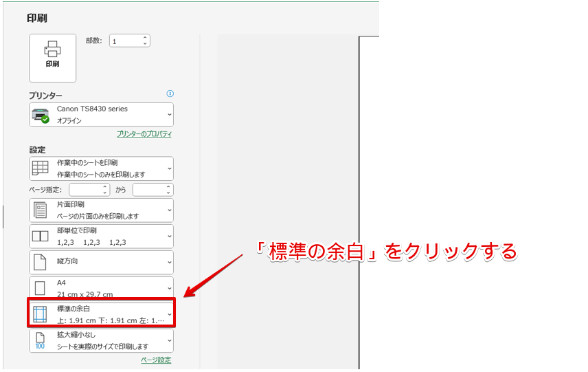The height and width of the screenshot is (372, 588).
Task: Open the 片面印刷 sides dropdown
Action: (x=101, y=210)
